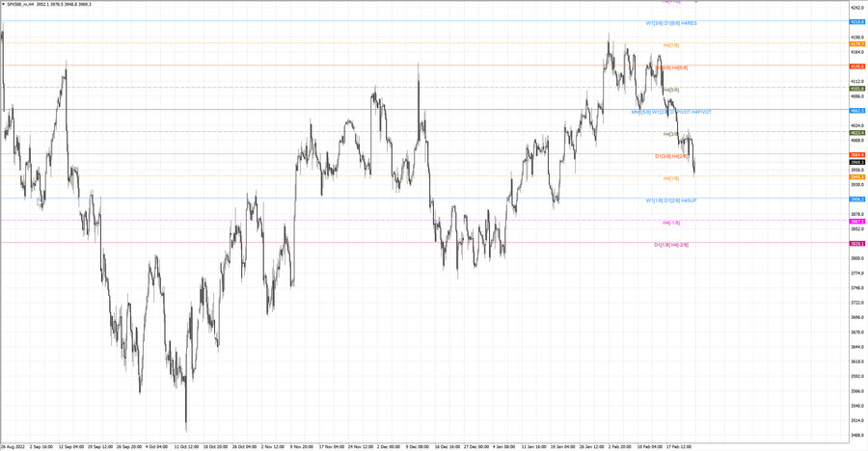Open the chart menu triangle beside SPX500_m,H4
Image resolution: width=868 pixels, height=451 pixels.
click(x=3, y=4)
